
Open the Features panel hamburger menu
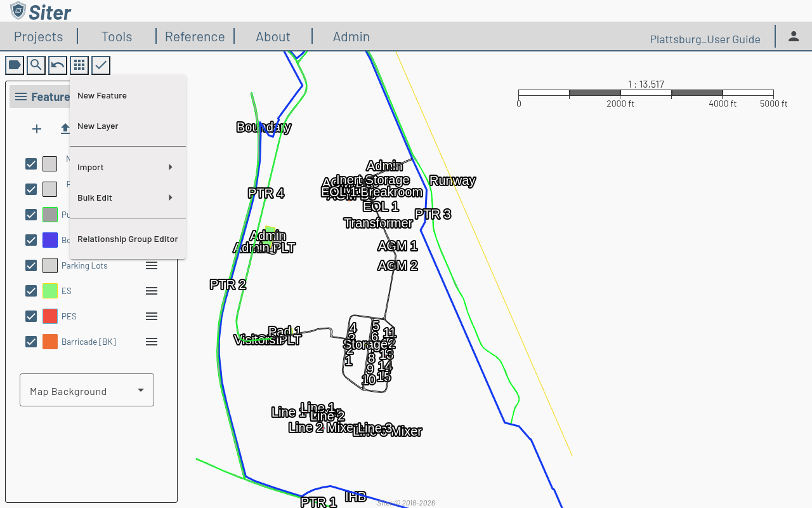[21, 97]
